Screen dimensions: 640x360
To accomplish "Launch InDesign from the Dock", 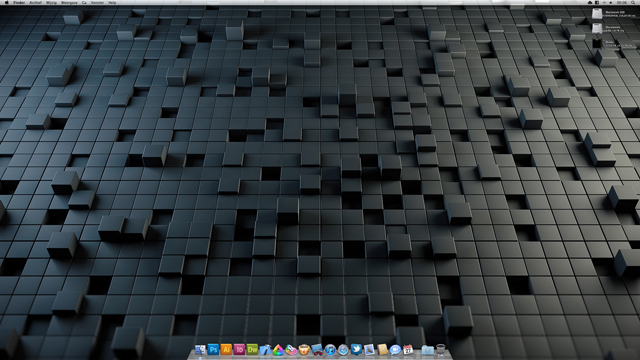I will pos(239,349).
